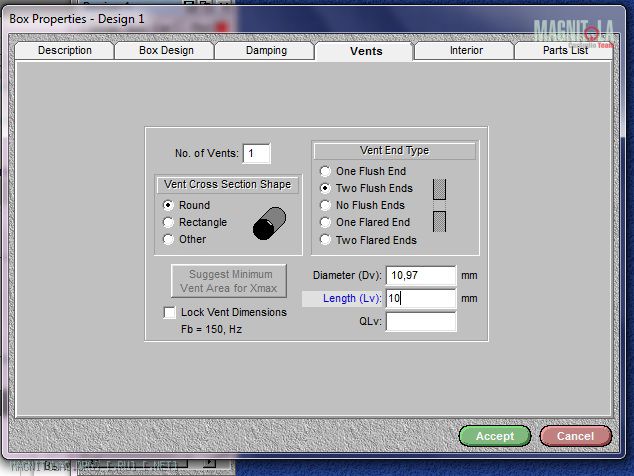Click the Diameter (Dv) input field
Viewport: 634px width, 476px height.
pyautogui.click(x=420, y=275)
